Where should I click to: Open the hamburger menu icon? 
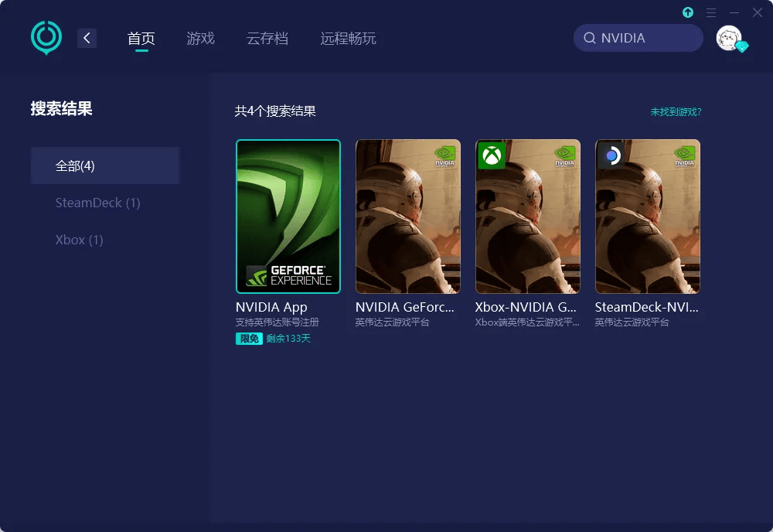tap(710, 12)
